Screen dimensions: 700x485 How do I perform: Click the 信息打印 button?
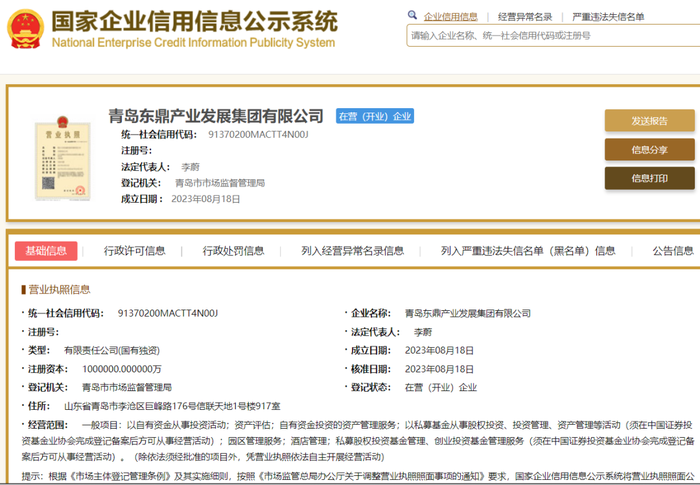coord(650,178)
